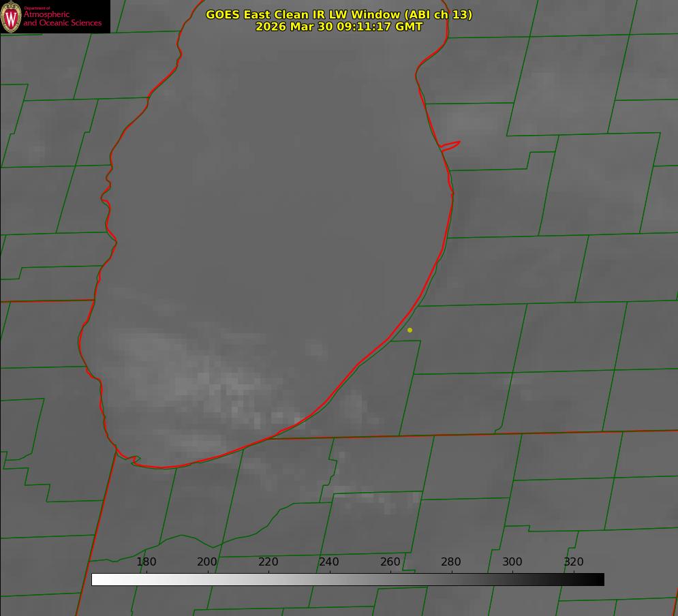The height and width of the screenshot is (616, 678).
Task: Click the black end of the color bar
Action: pos(598,579)
